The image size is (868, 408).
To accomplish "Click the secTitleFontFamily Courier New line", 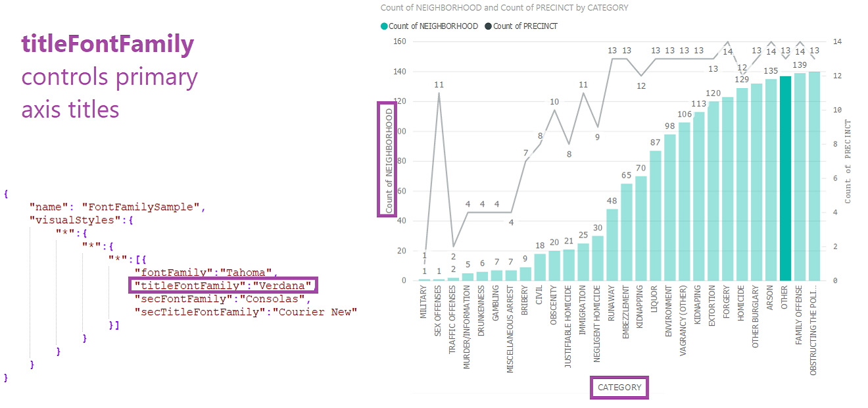I will 245,312.
